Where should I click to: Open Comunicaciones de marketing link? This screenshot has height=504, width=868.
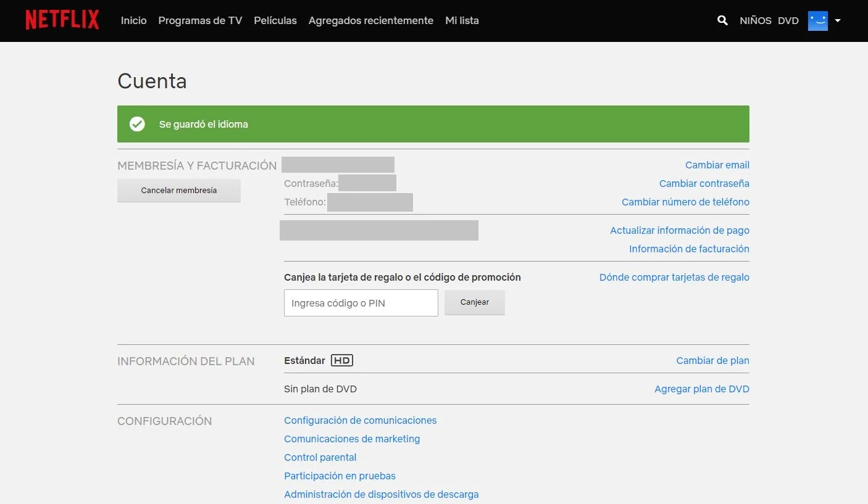(x=352, y=439)
